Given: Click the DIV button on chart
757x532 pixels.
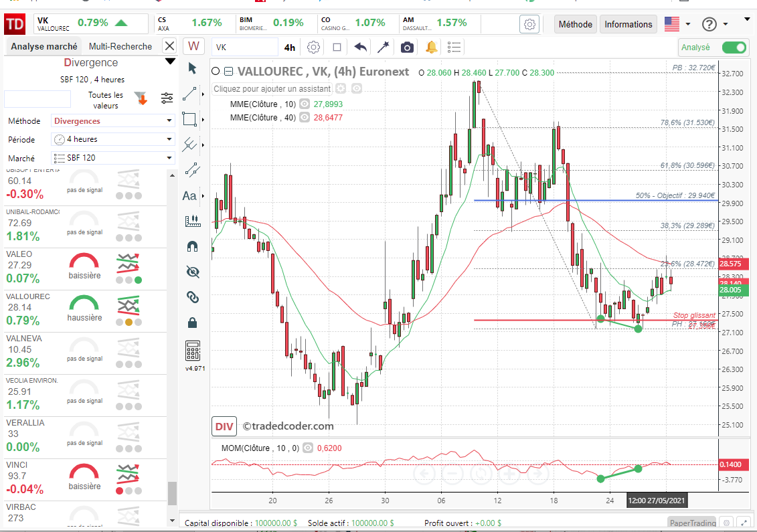Looking at the screenshot, I should [224, 426].
